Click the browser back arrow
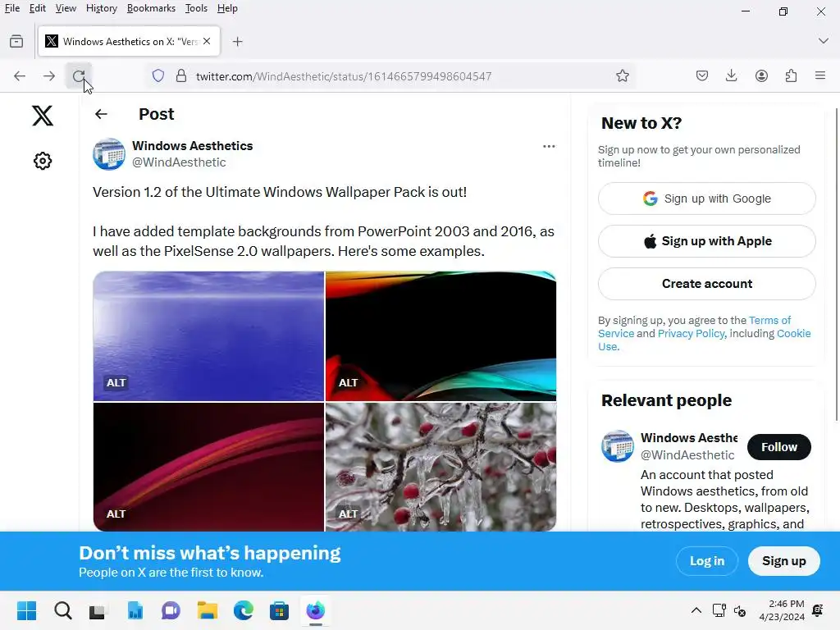This screenshot has width=840, height=630. coord(20,76)
